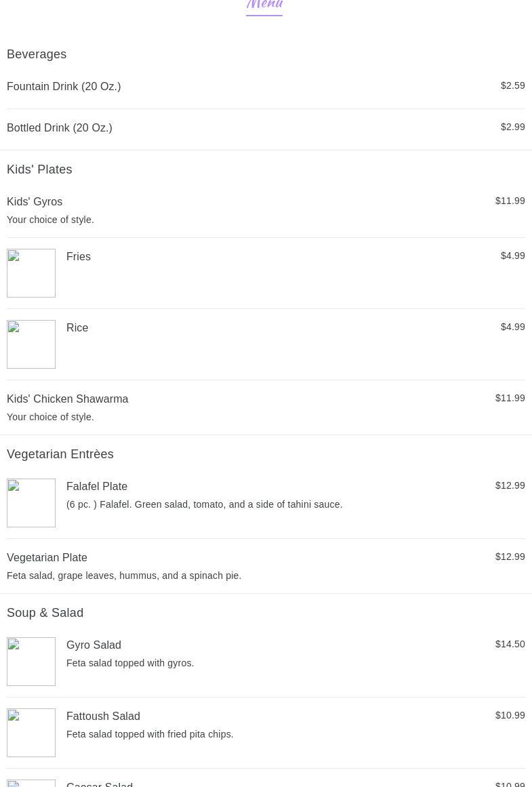Click the Kids' Plates section heading
Screen dimensions: 532x787
click(x=39, y=169)
